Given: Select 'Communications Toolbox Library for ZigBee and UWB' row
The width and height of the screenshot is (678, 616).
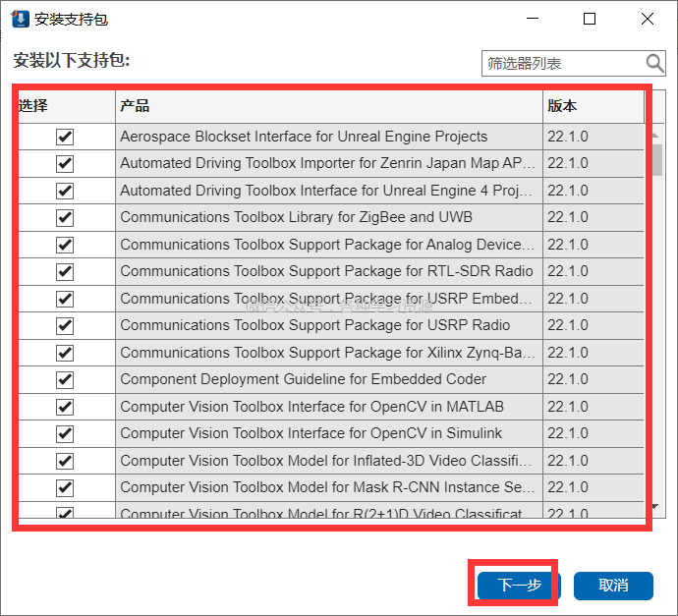Looking at the screenshot, I should (296, 217).
